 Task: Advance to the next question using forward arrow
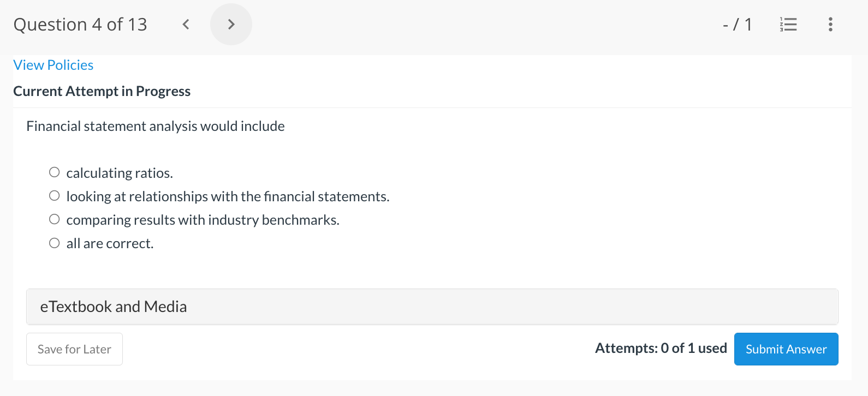231,24
